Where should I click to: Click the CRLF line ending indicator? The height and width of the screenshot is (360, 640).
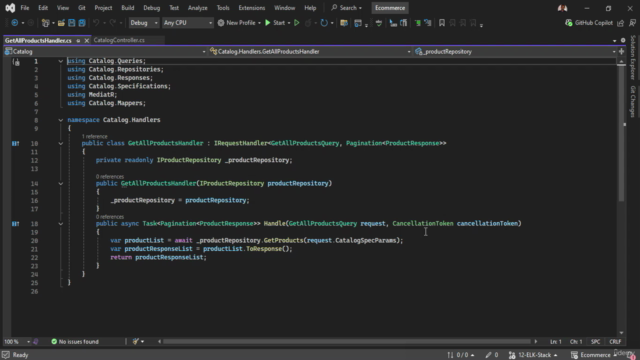point(615,342)
